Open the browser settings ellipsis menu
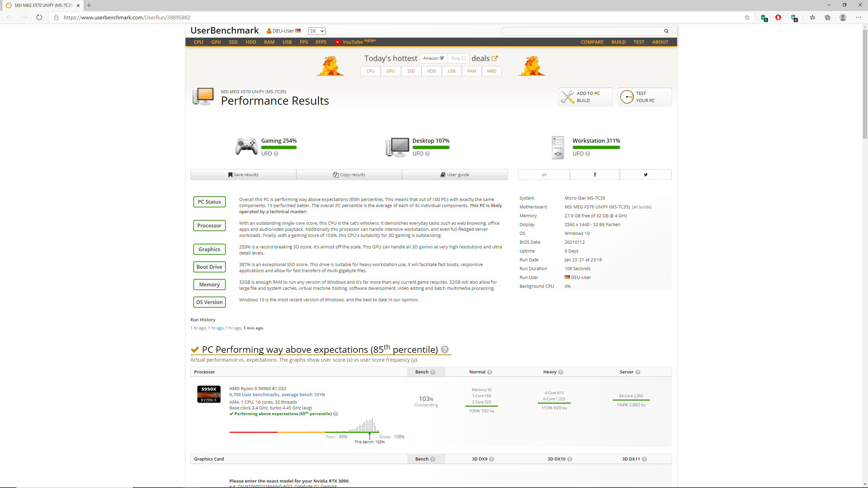 [858, 17]
